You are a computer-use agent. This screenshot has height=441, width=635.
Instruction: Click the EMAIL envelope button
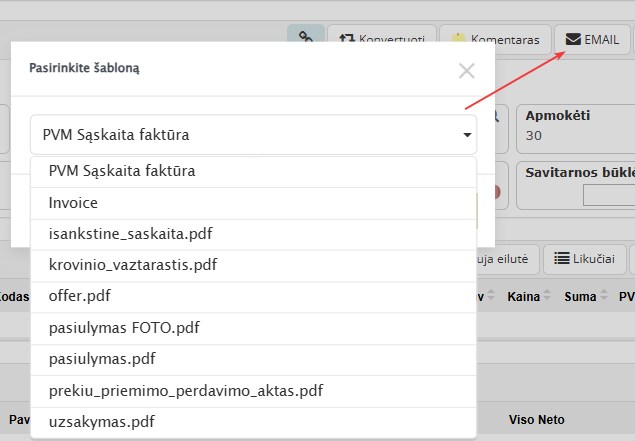pos(593,40)
